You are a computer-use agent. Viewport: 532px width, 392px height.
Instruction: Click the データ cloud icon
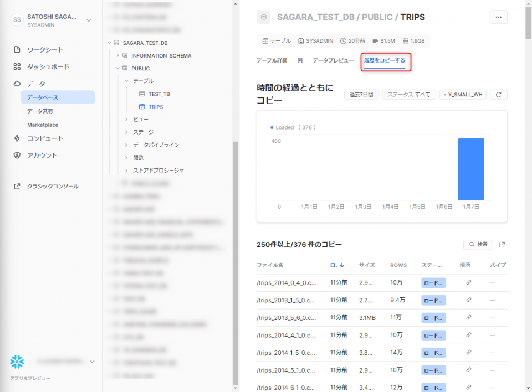[17, 84]
